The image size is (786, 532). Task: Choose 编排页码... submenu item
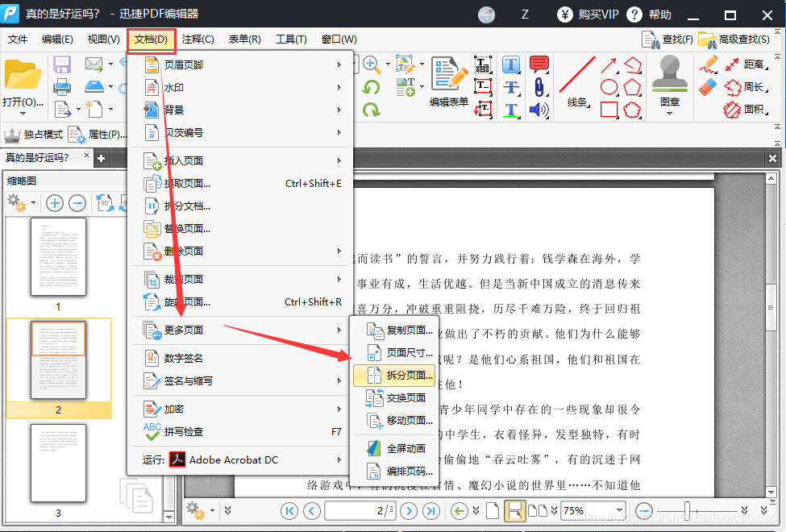click(394, 471)
